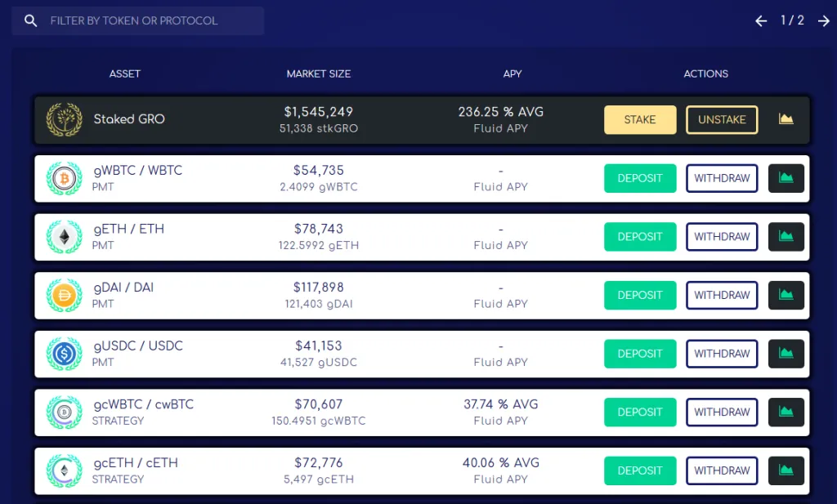
Task: Select the Staked GRO asset name
Action: click(x=129, y=119)
